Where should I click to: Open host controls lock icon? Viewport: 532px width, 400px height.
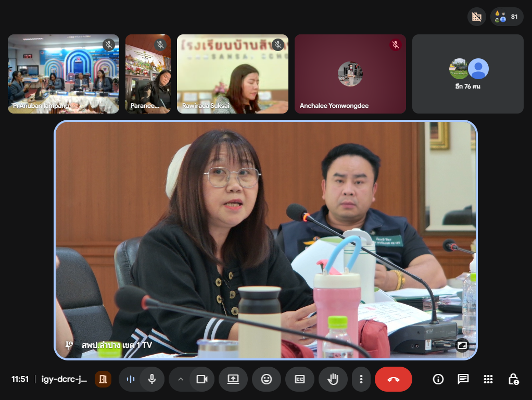[513, 379]
